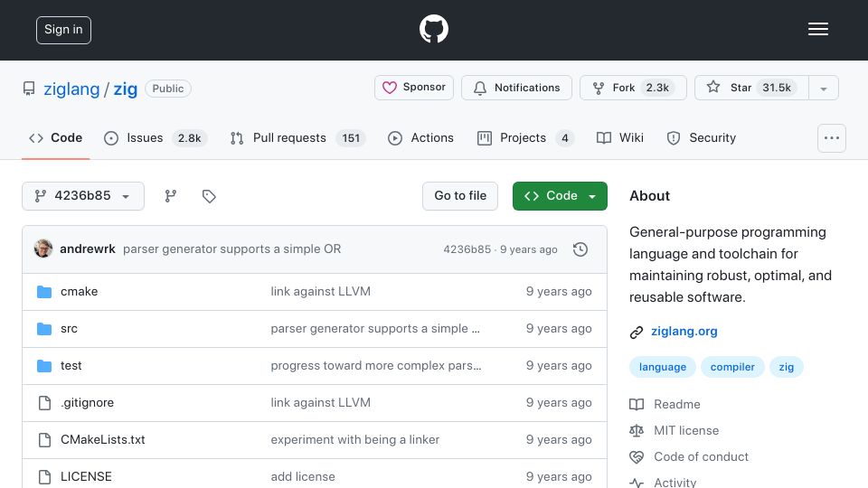This screenshot has height=488, width=868.
Task: Open the Code of conduct sidebar link
Action: click(x=701, y=457)
